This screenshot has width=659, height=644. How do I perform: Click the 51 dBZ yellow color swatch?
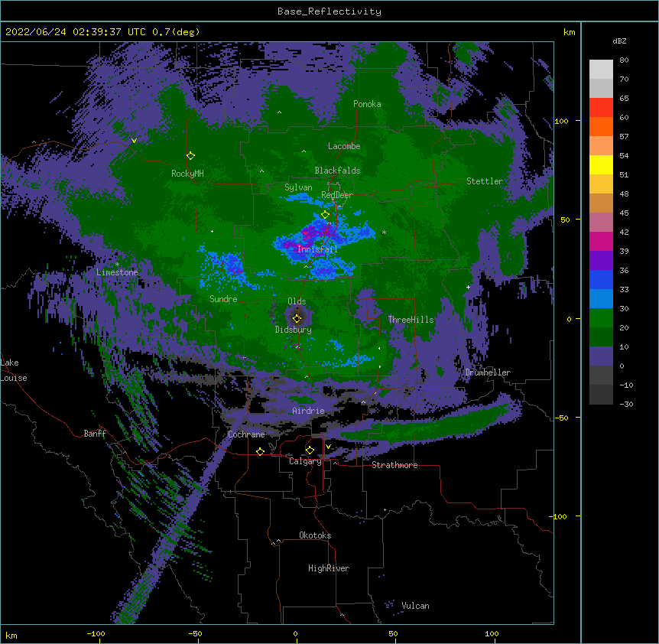pos(601,164)
